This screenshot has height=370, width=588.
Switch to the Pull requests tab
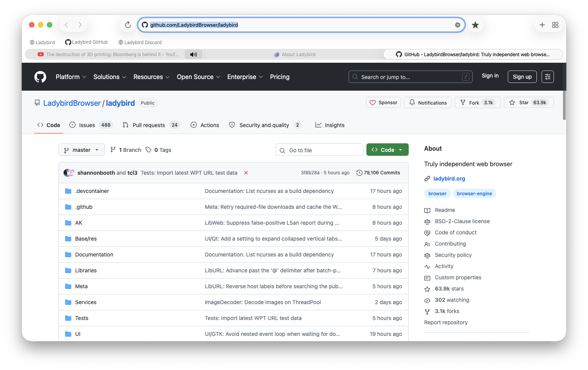151,125
